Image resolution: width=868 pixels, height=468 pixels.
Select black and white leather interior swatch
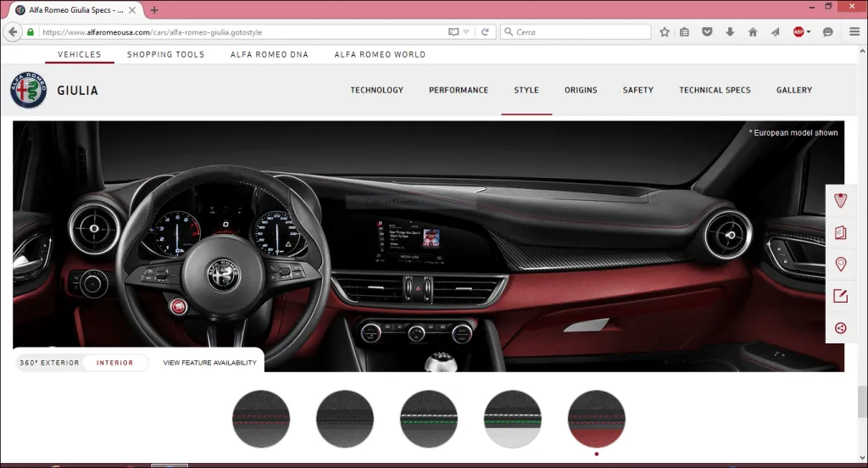coord(513,419)
